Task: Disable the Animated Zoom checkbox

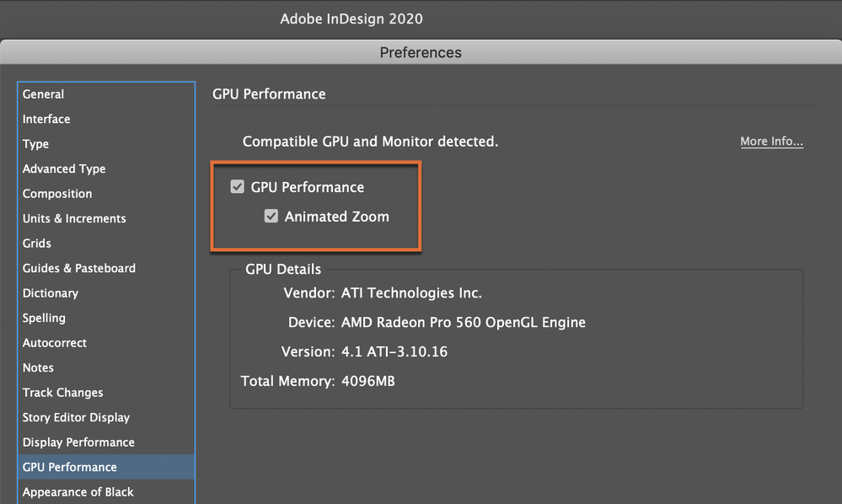Action: [x=271, y=217]
